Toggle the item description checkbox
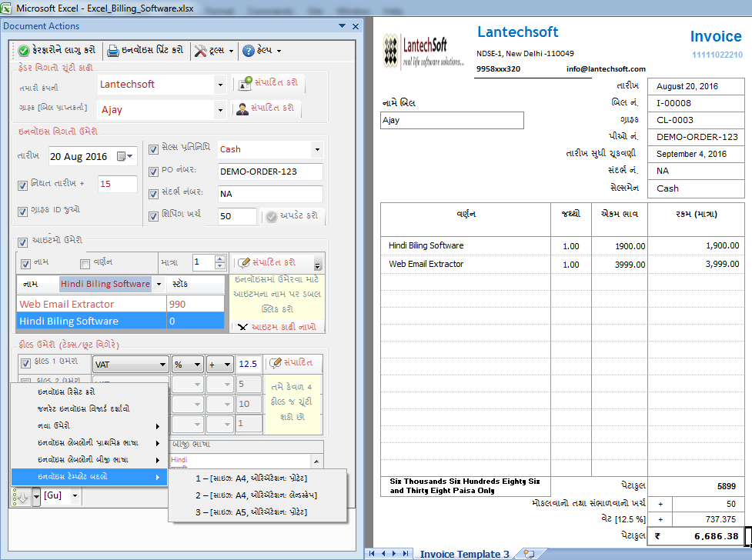752x560 pixels. [85, 264]
